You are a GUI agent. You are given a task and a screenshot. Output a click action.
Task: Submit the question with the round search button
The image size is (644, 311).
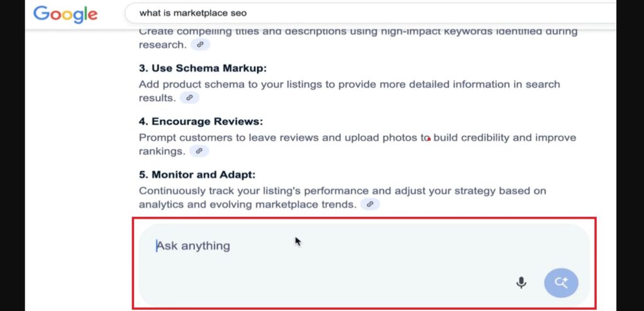coord(561,283)
